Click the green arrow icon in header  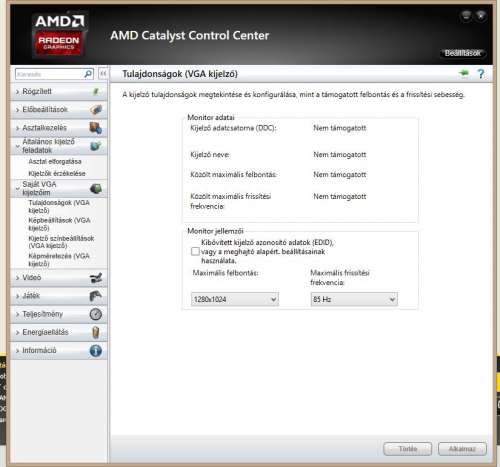[x=464, y=73]
